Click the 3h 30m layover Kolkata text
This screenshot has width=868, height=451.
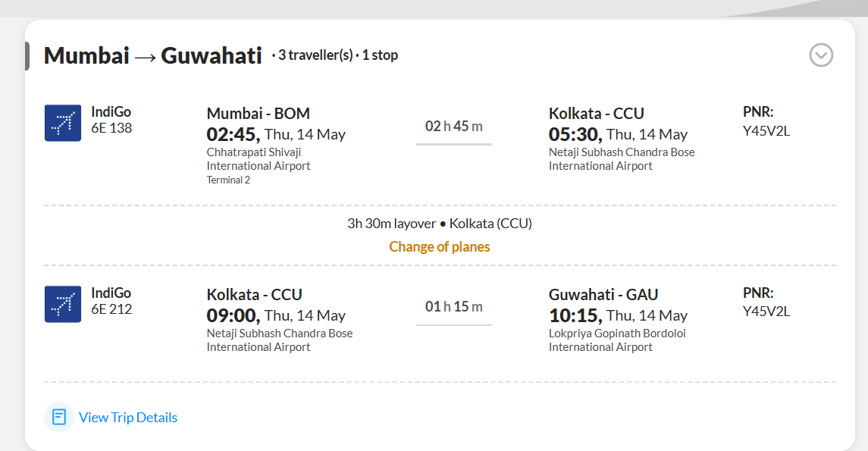[440, 224]
